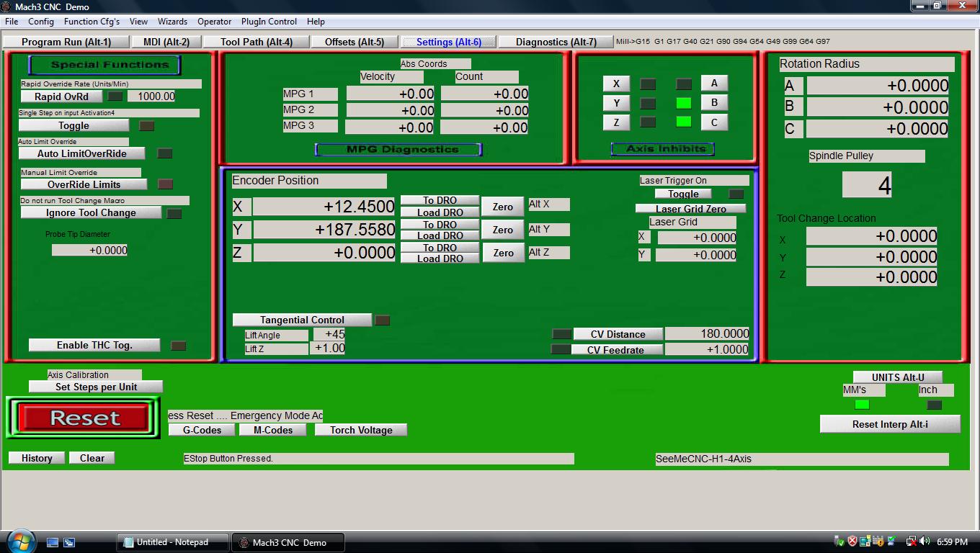Viewport: 980px width, 553px height.
Task: Click the Untitled - Notepad taskbar item
Action: point(172,542)
